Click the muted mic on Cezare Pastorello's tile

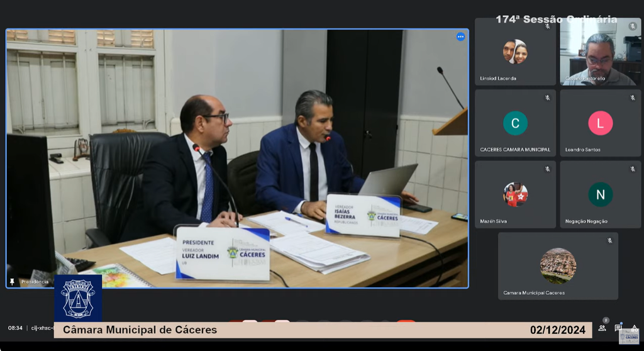click(x=633, y=26)
